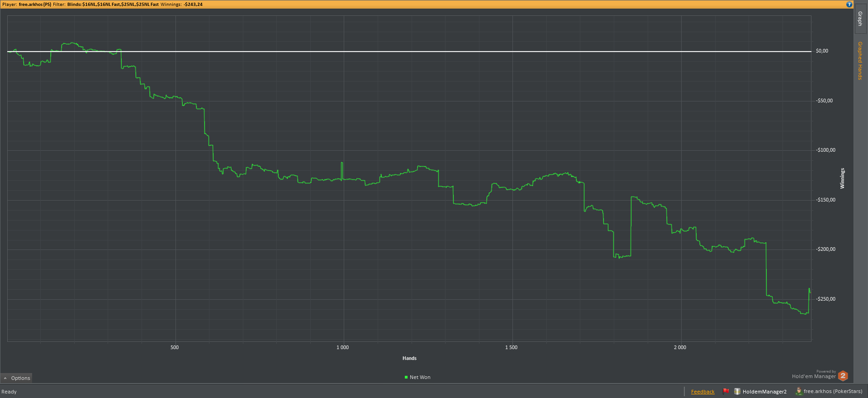Click the 1 000 hands axis label

pos(342,347)
